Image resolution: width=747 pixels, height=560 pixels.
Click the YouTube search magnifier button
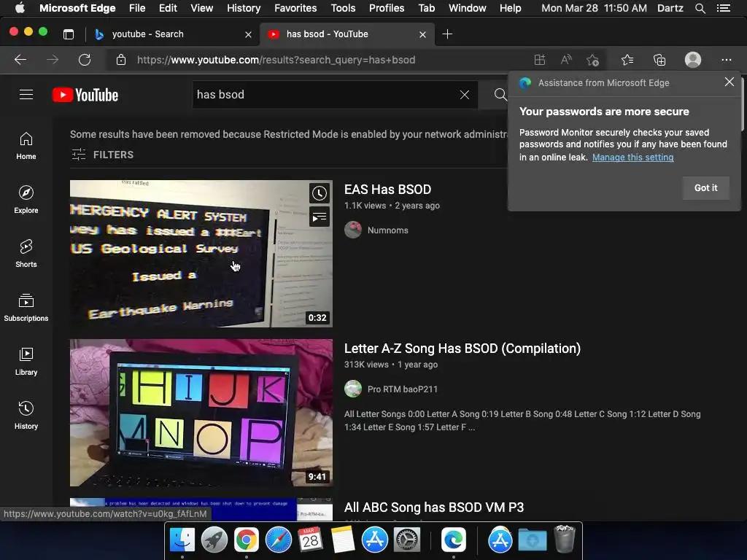point(499,95)
